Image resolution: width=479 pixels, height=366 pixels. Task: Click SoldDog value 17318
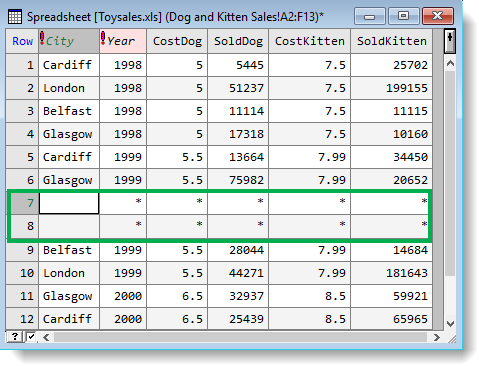[x=238, y=134]
